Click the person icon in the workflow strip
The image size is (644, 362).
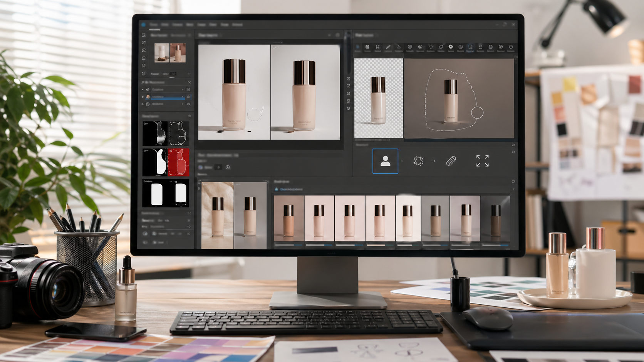pyautogui.click(x=385, y=162)
